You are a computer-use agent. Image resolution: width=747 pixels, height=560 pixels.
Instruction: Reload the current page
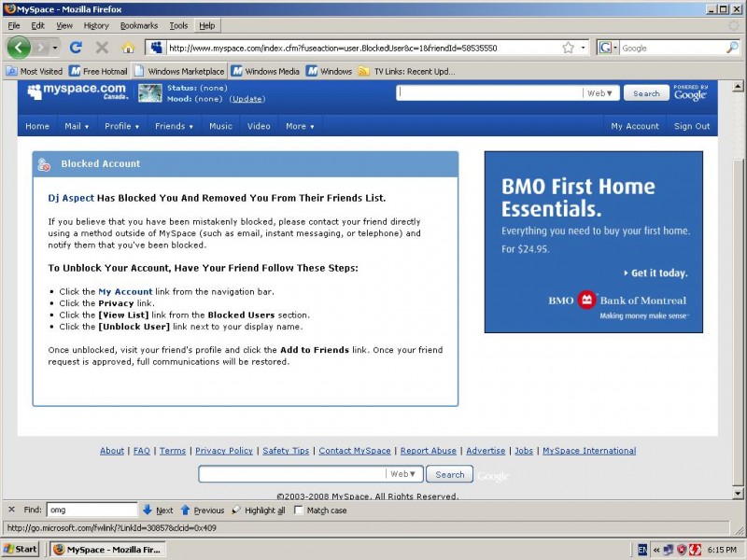76,48
